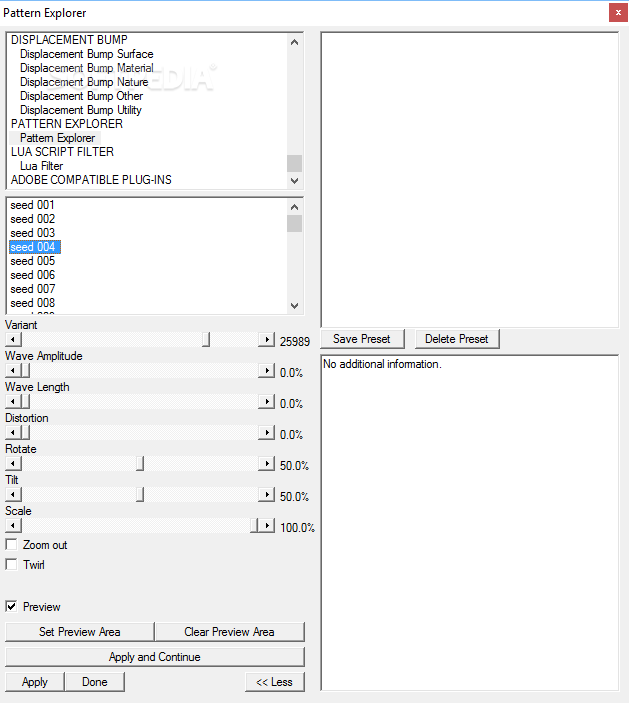Increase Wave Amplitude with right arrow

(x=266, y=370)
